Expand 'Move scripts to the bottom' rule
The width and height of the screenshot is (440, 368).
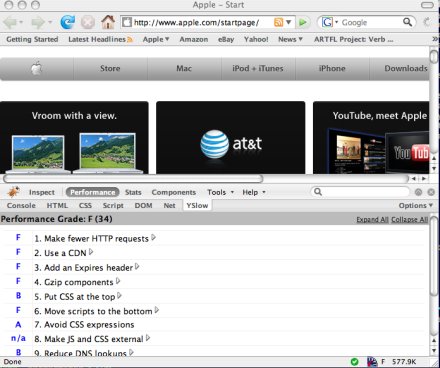pos(157,310)
